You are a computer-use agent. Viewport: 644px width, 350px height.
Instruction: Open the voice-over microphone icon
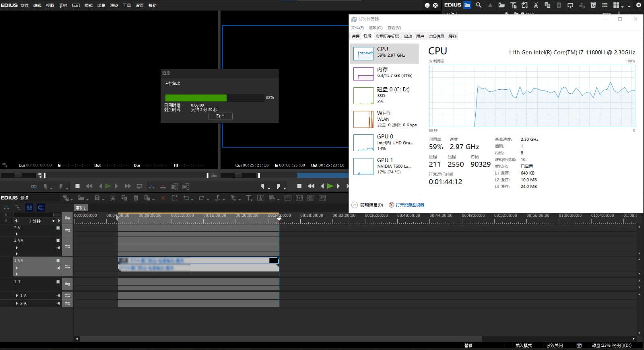(x=261, y=198)
